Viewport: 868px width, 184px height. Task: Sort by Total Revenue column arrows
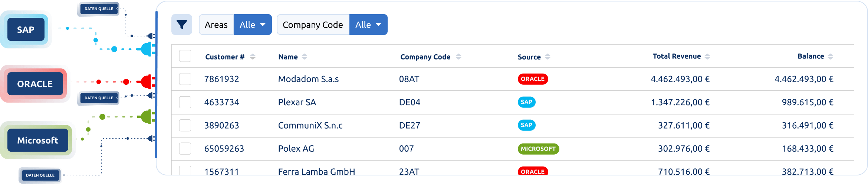pyautogui.click(x=707, y=57)
